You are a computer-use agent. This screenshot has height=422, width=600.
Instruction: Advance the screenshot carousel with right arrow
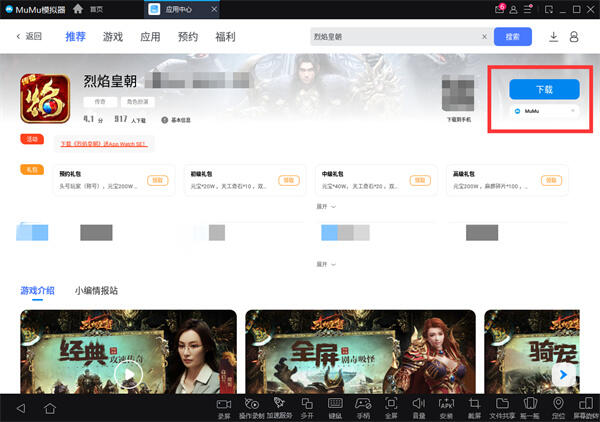[564, 375]
